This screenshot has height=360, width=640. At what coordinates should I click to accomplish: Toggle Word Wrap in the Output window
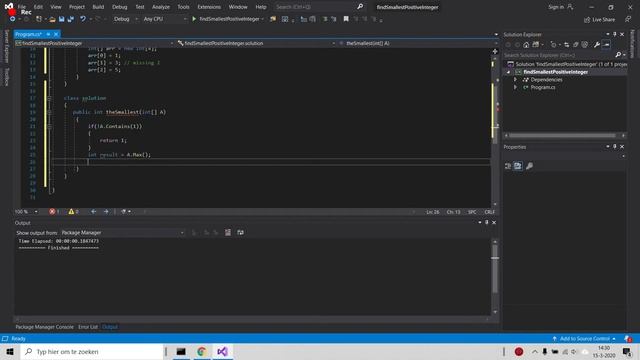click(x=240, y=233)
